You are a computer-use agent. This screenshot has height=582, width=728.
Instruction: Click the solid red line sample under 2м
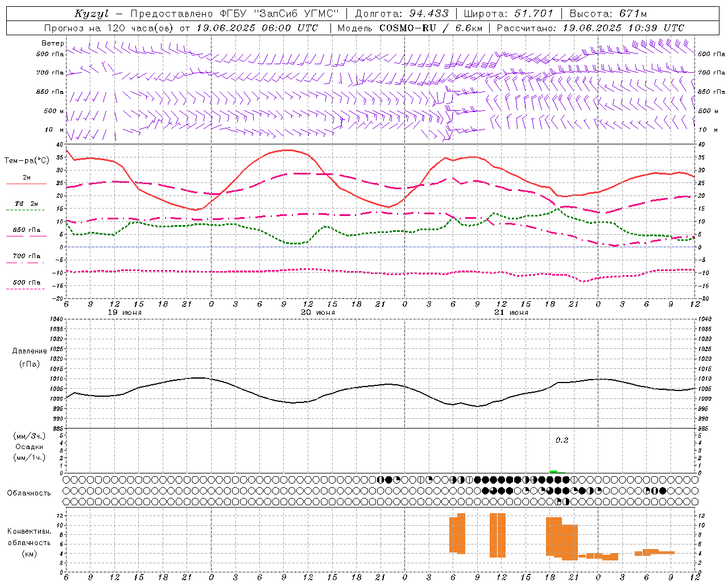26,184
